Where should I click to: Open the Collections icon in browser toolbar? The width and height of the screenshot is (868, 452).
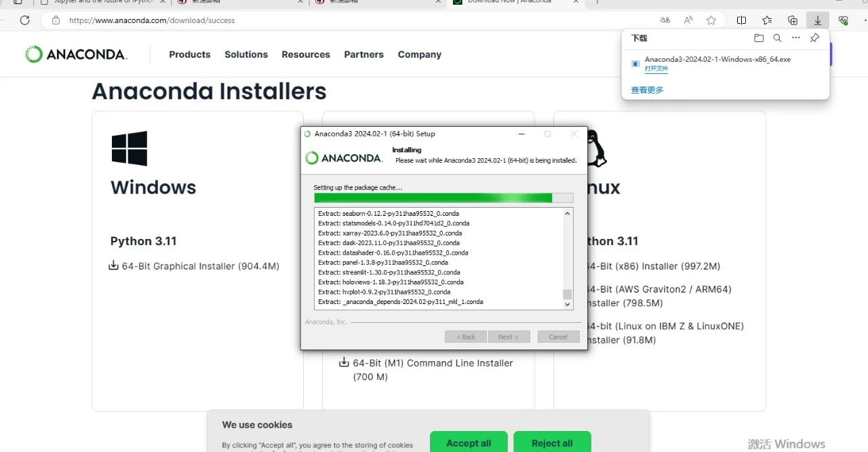pos(793,20)
